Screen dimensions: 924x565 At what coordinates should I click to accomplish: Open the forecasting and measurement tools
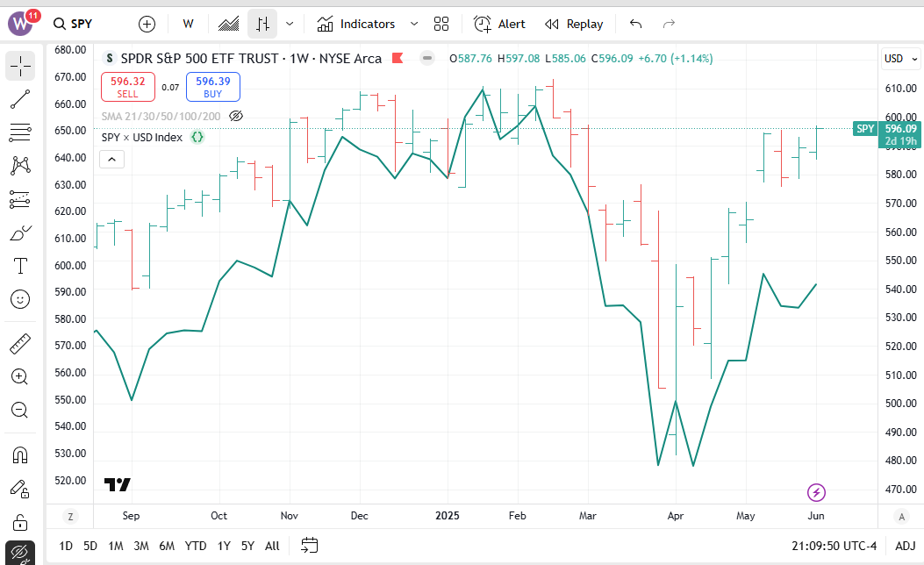[x=20, y=199]
